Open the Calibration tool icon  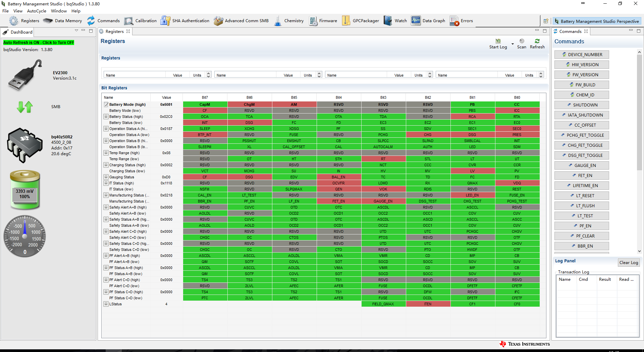point(128,21)
